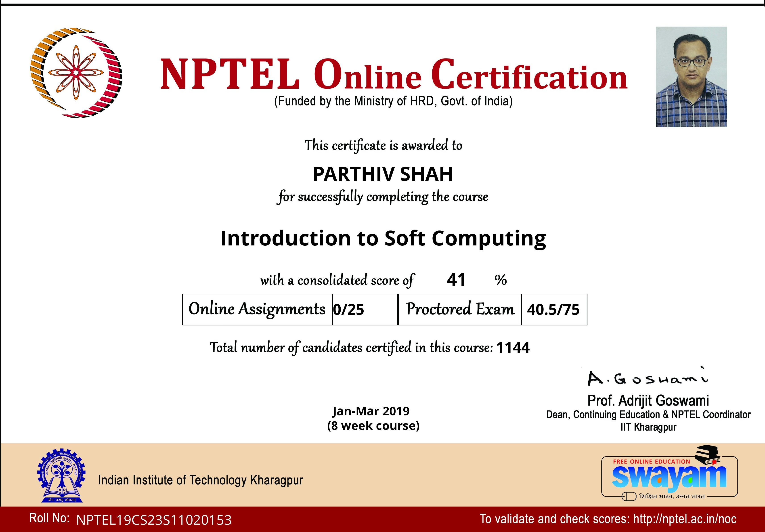Click Indian Institute of Technology Kharagpur footer text
765x532 pixels.
[201, 480]
